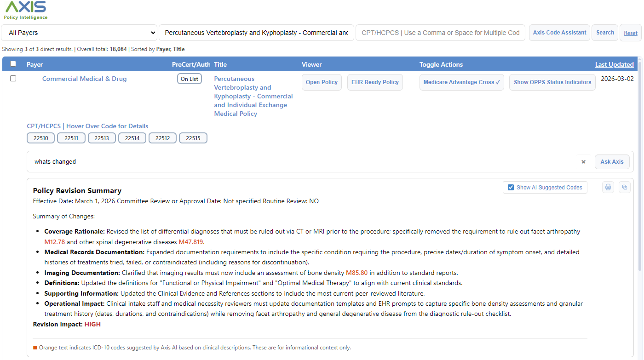Click the On List PreCert badge
This screenshot has height=360, width=644.
[189, 79]
